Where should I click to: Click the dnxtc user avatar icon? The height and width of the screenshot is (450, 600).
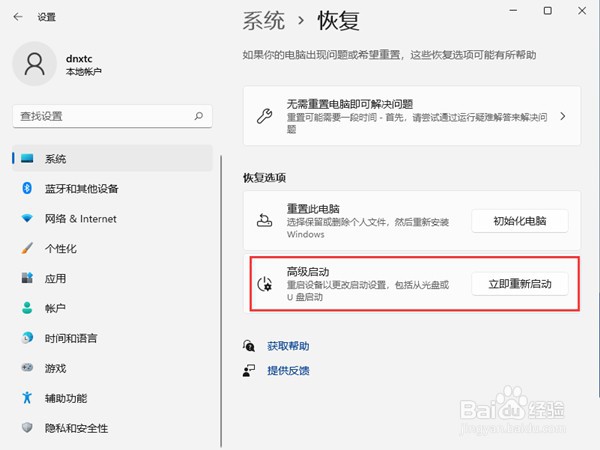(35, 64)
